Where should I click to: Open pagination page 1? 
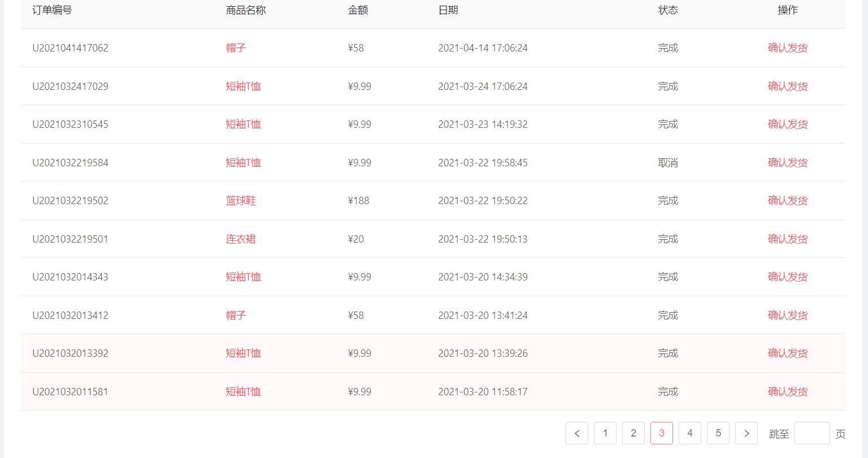[x=605, y=433]
